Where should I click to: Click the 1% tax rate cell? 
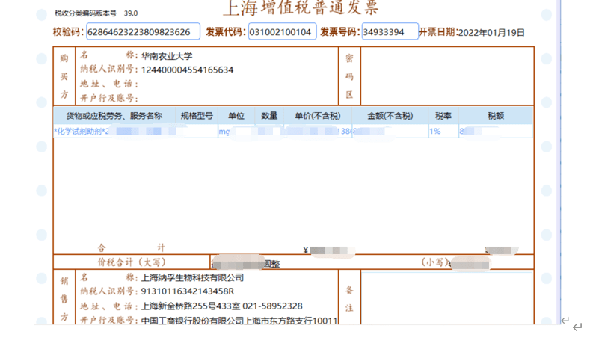[434, 132]
